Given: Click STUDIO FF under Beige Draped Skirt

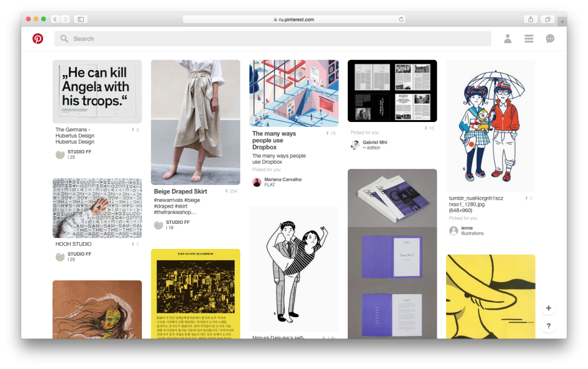Looking at the screenshot, I should [178, 223].
